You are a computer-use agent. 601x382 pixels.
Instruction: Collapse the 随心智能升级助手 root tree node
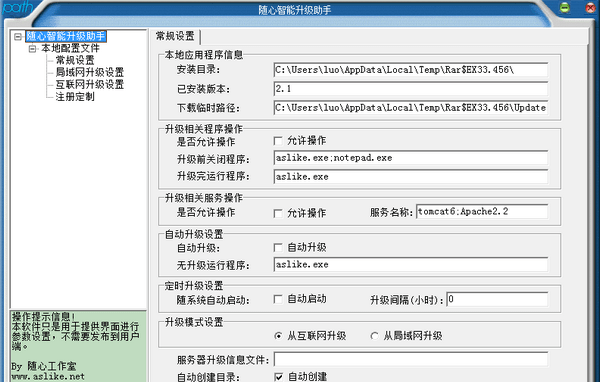[18, 37]
